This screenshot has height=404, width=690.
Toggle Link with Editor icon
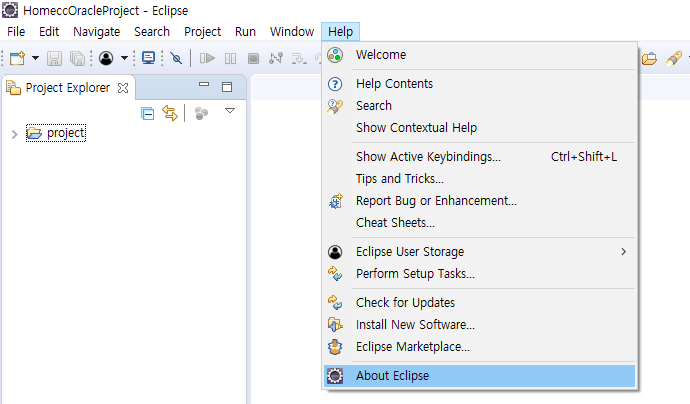(170, 113)
